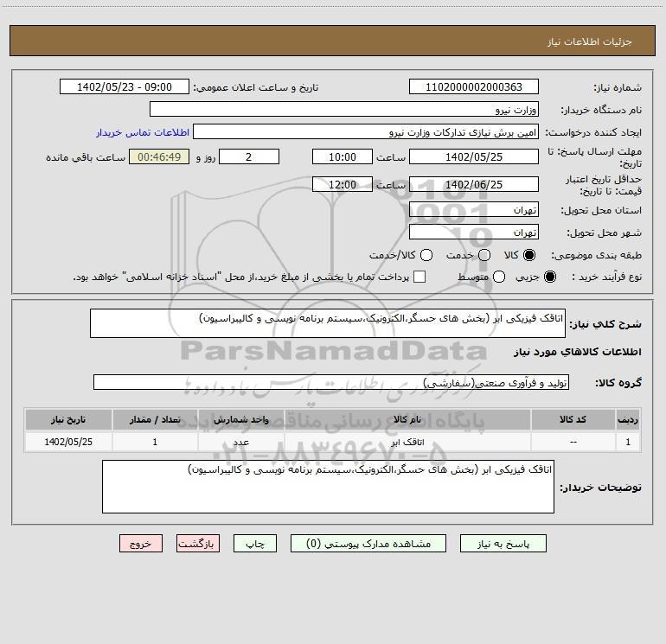
Task: Select the جزیی purchase type radio
Action: click(549, 277)
